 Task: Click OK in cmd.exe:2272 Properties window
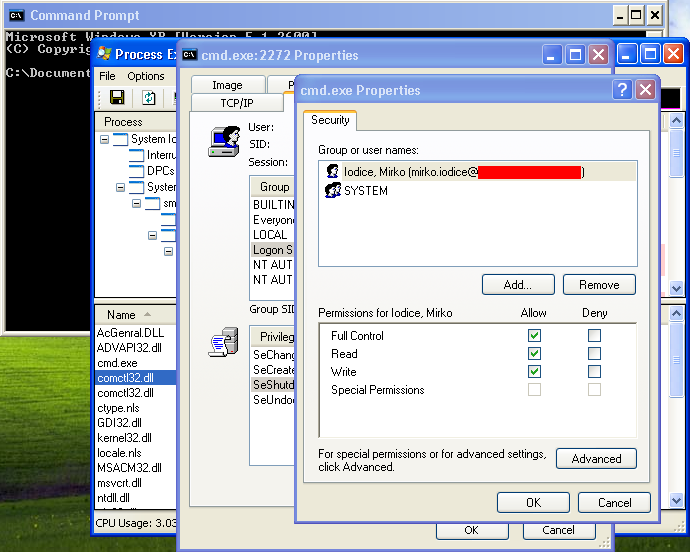pos(471,530)
